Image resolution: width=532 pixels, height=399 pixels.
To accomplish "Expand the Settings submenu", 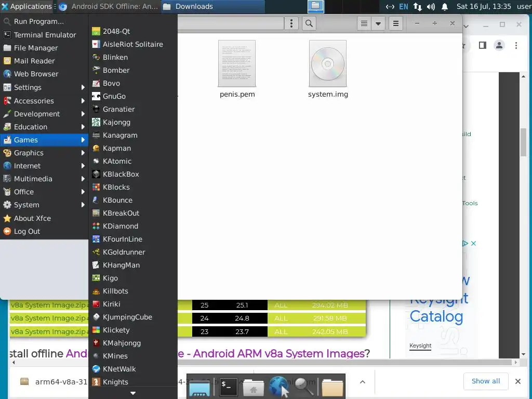I will (x=44, y=87).
